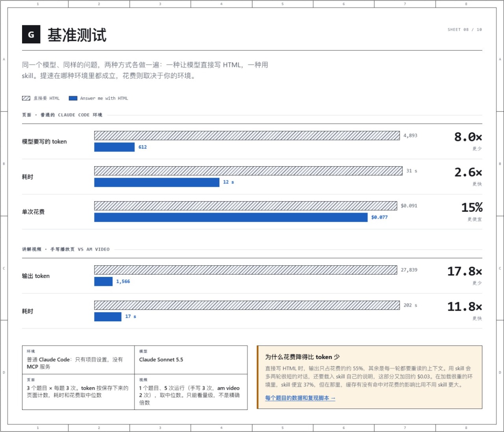Click the 环境 cell describing 普通 Claude Code
504x432 pixels.
[78, 360]
